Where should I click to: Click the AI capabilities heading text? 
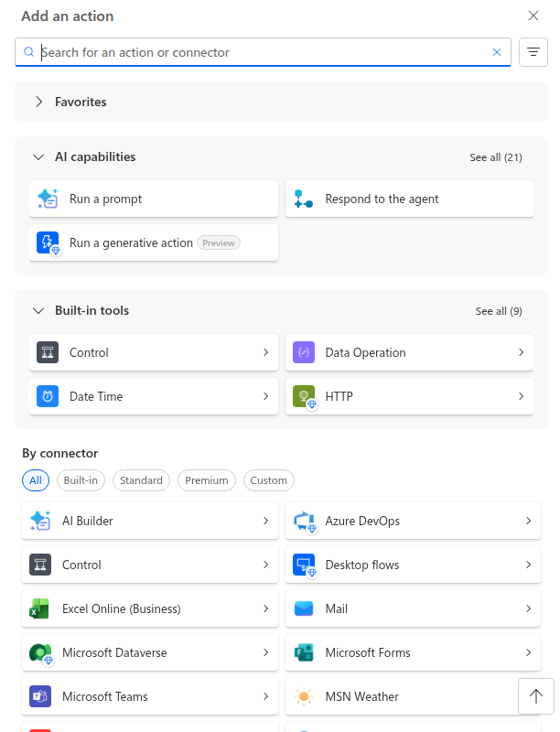pos(95,156)
